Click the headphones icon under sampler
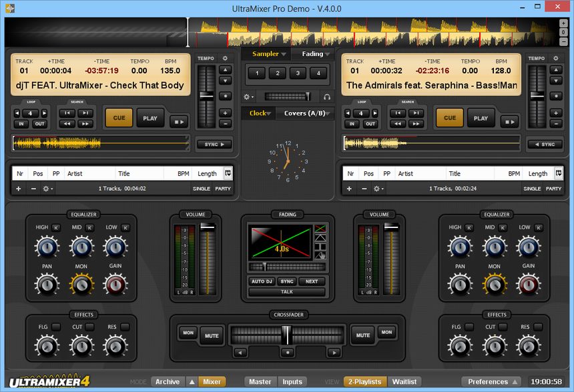The height and width of the screenshot is (392, 574). [327, 97]
